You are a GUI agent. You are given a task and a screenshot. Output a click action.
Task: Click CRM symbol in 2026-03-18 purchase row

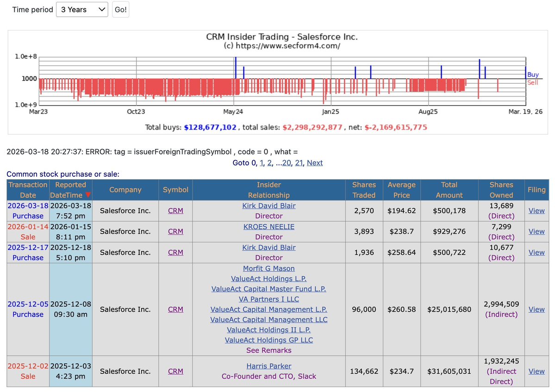175,211
